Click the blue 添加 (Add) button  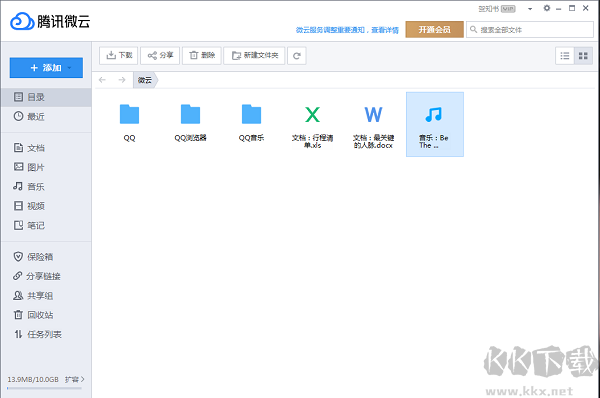[x=46, y=68]
